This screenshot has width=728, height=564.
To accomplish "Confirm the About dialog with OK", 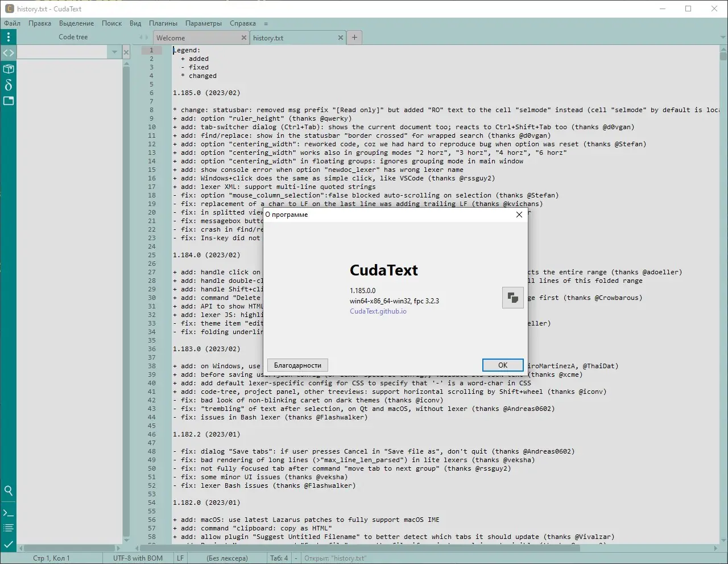I will [503, 365].
